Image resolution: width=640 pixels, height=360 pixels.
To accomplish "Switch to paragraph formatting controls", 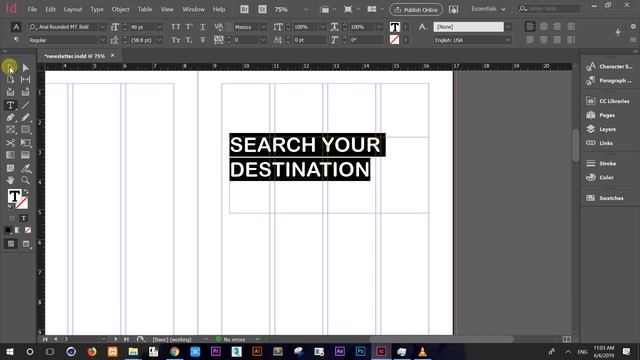I will 16,40.
